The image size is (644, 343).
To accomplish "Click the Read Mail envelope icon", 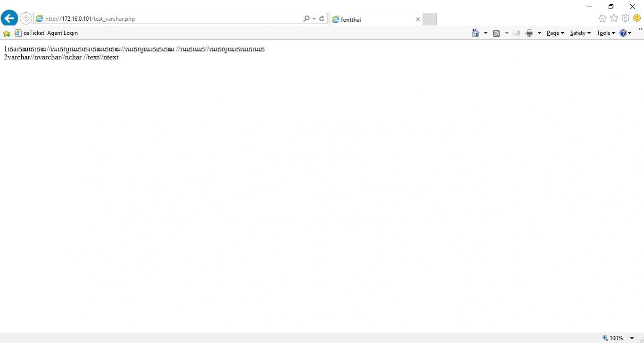I will tap(516, 33).
